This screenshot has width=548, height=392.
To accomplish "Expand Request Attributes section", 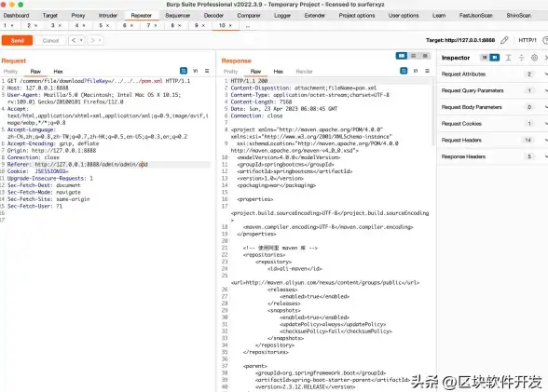I will click(x=545, y=74).
